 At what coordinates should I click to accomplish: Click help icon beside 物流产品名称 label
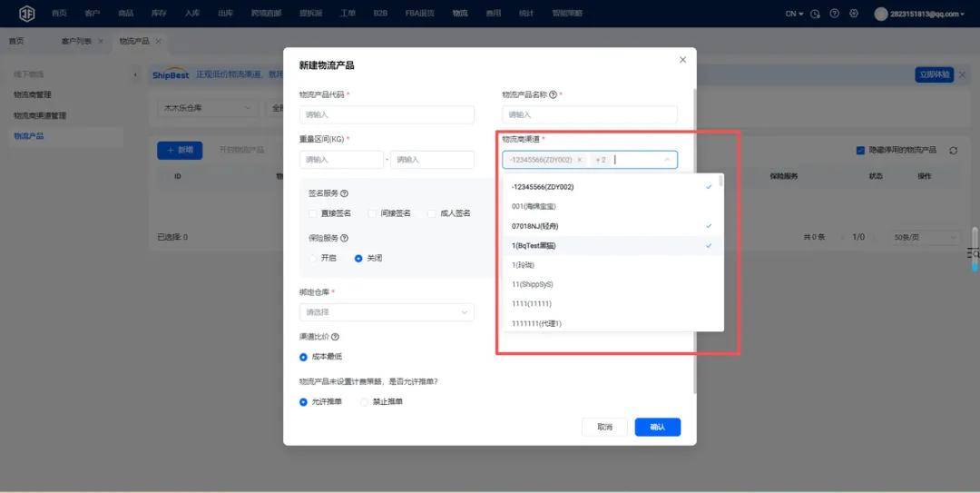(553, 94)
